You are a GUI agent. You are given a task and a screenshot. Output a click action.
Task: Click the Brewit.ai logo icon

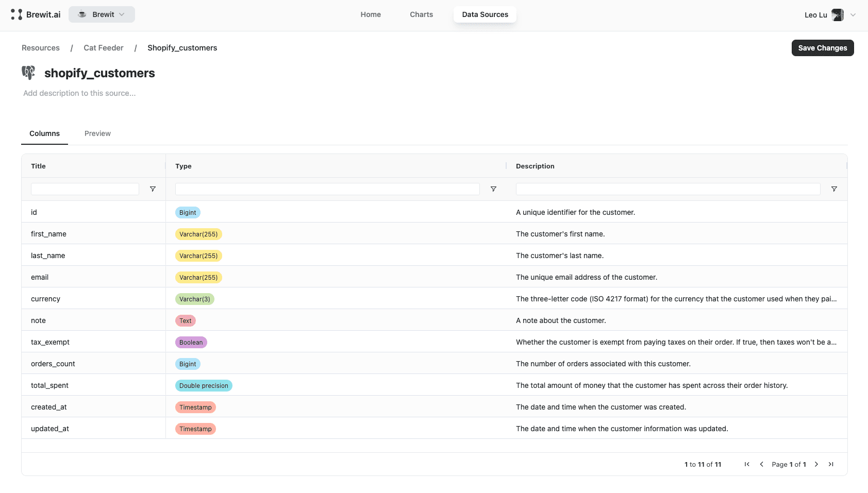pos(17,14)
